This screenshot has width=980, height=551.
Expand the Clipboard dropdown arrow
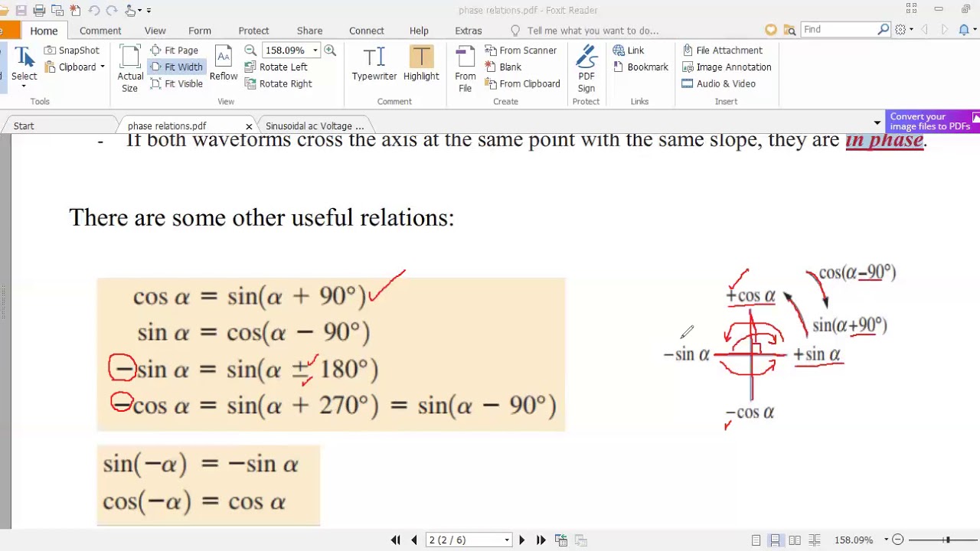tap(102, 67)
